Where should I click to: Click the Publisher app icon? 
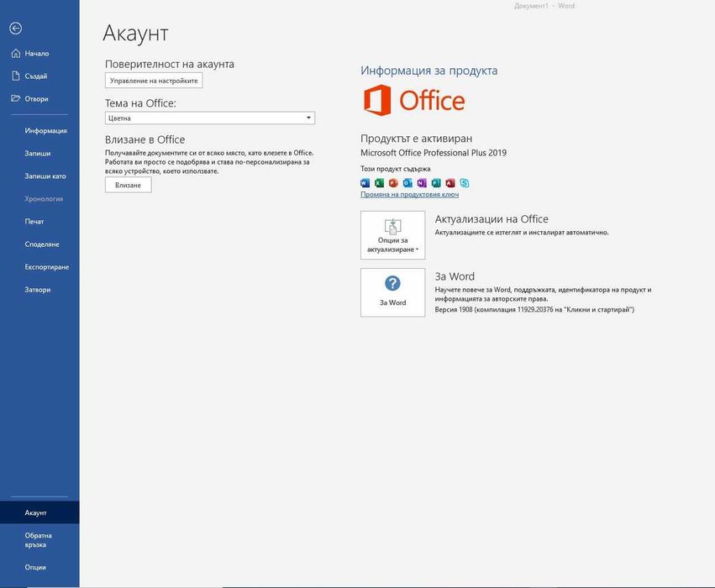click(x=436, y=183)
